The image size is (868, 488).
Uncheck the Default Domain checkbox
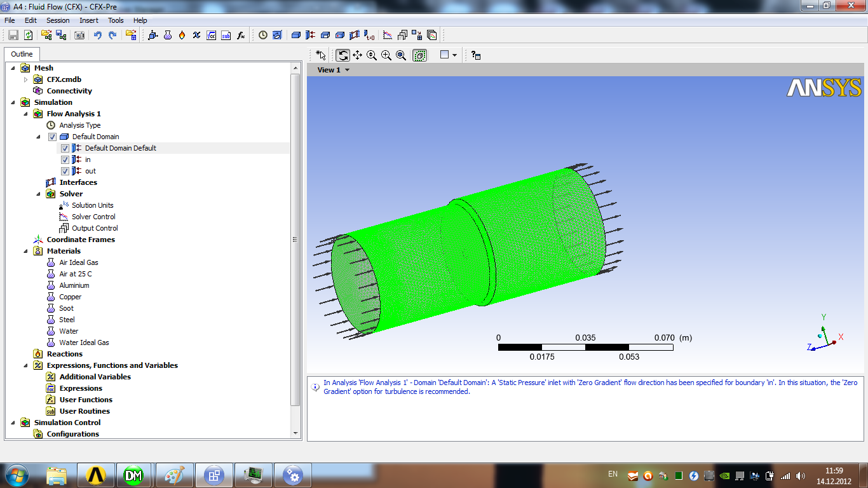click(x=53, y=137)
